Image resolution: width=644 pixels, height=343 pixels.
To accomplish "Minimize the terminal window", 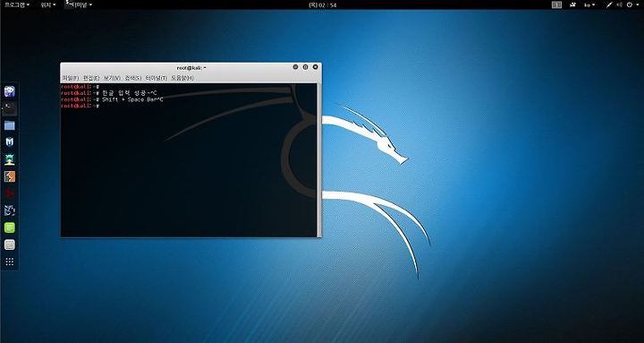I will (x=295, y=67).
